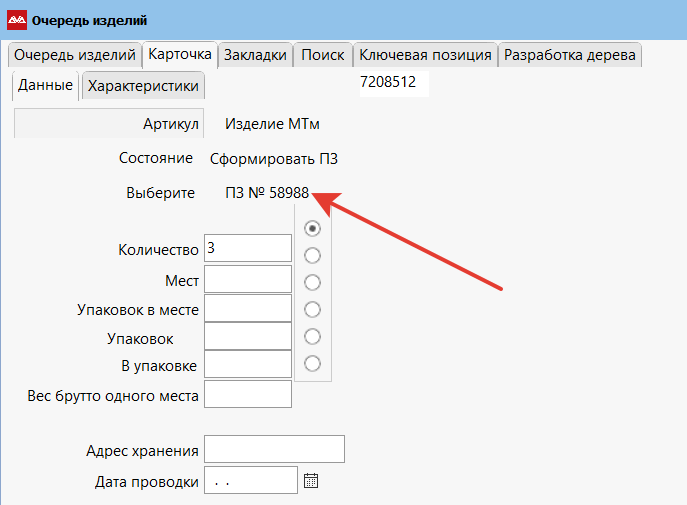Open the calendar picker beside Дата проводки

[311, 481]
